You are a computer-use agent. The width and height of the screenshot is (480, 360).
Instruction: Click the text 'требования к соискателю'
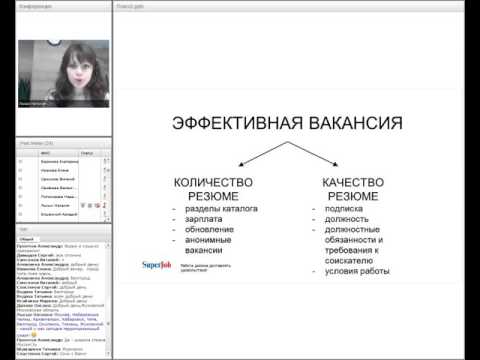352,255
